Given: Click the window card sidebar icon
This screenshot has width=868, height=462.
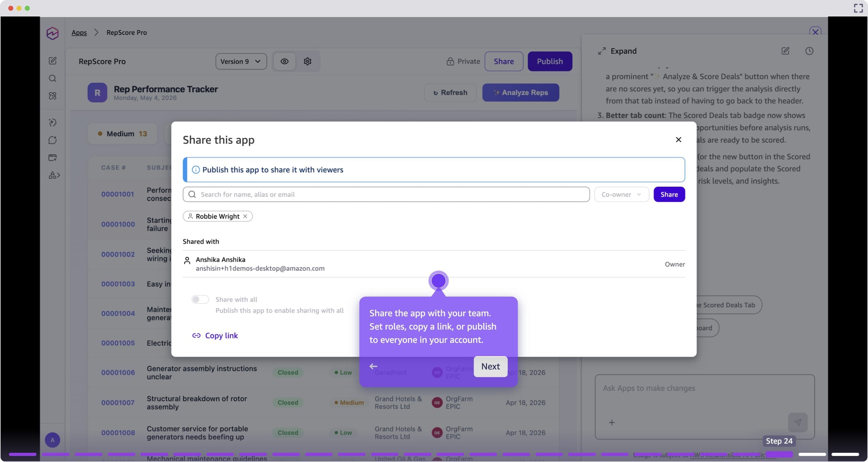Looking at the screenshot, I should point(53,157).
